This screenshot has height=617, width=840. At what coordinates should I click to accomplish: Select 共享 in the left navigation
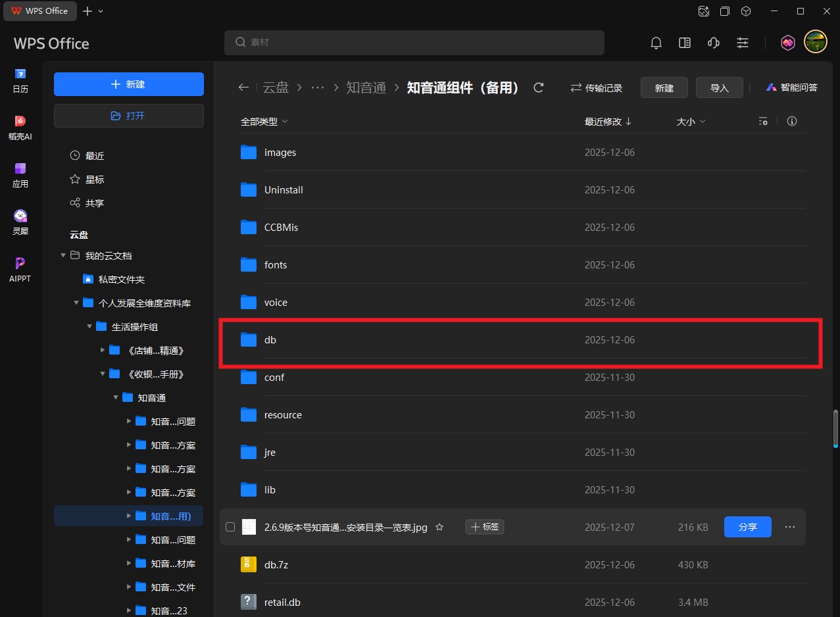94,203
